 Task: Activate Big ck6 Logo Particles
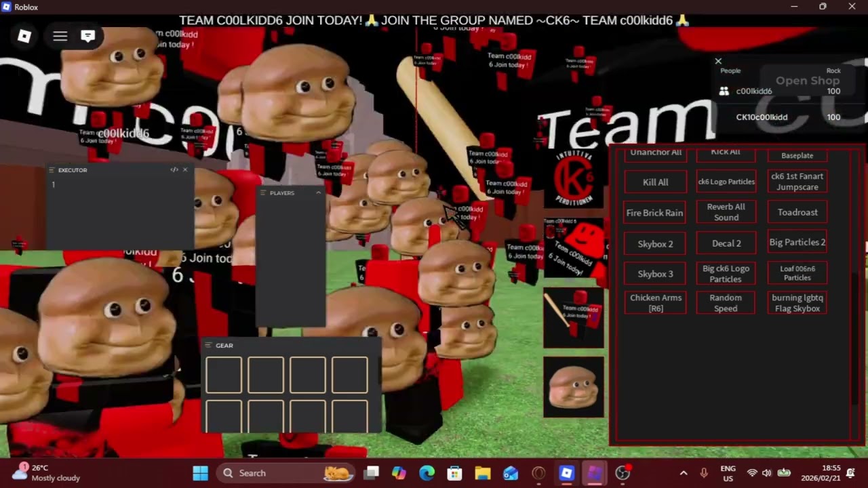[726, 274]
